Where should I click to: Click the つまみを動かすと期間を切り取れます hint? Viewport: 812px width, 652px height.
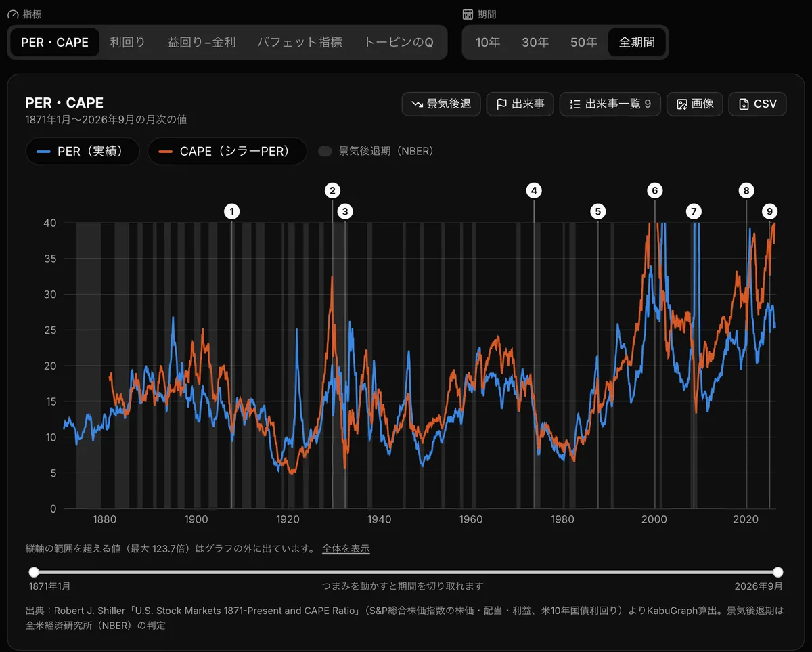click(x=403, y=586)
